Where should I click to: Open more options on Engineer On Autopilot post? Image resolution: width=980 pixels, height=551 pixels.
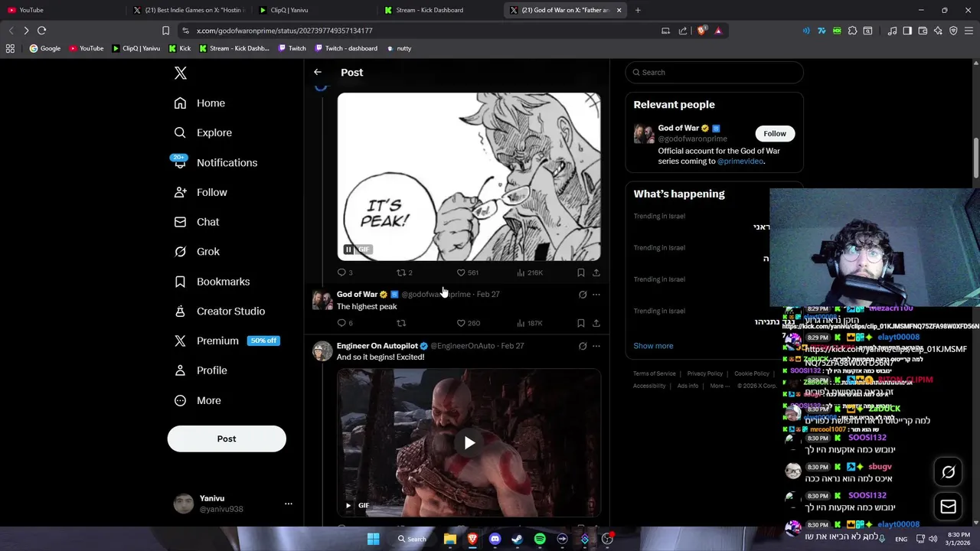(596, 346)
